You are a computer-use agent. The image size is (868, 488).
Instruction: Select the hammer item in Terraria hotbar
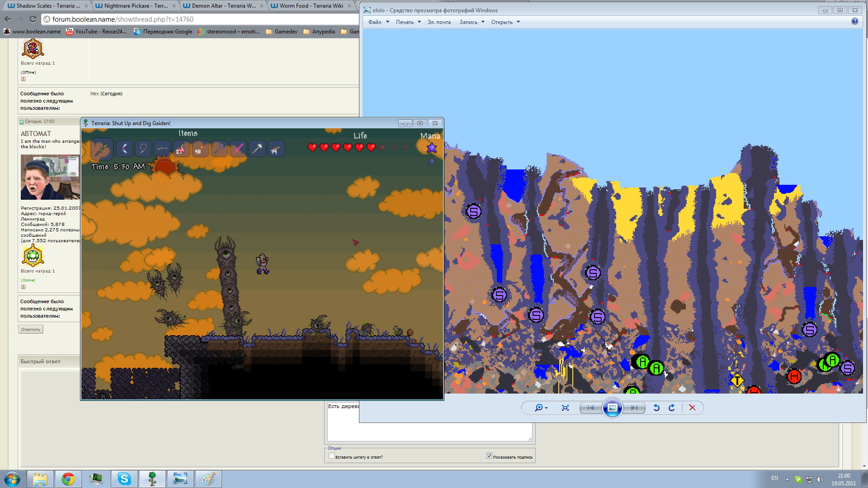257,148
